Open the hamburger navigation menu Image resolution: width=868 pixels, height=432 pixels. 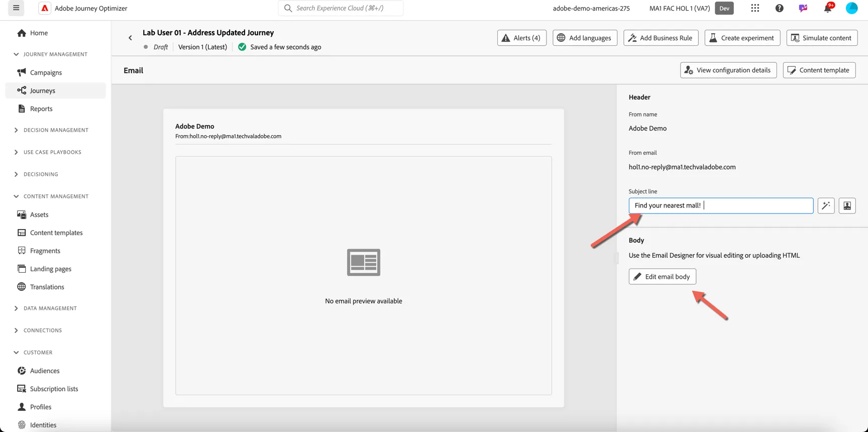click(16, 8)
